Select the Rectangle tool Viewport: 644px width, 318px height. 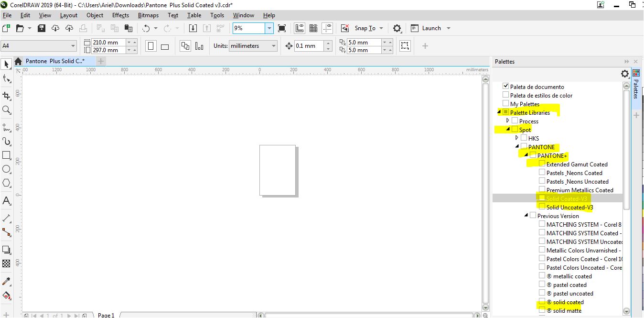(x=6, y=155)
